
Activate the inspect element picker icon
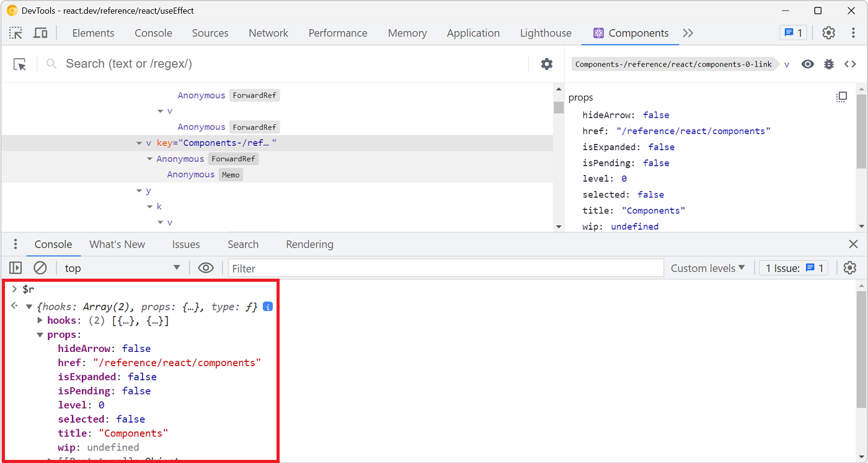(x=16, y=33)
